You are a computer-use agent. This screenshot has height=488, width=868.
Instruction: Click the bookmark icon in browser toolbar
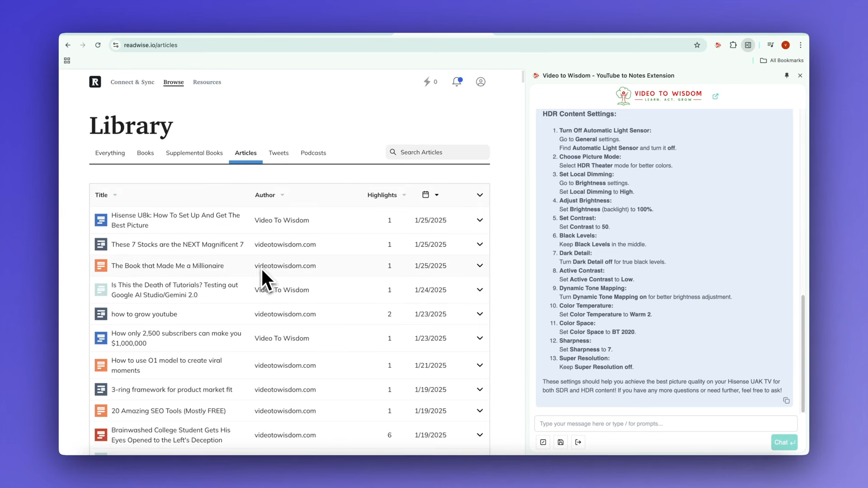697,45
